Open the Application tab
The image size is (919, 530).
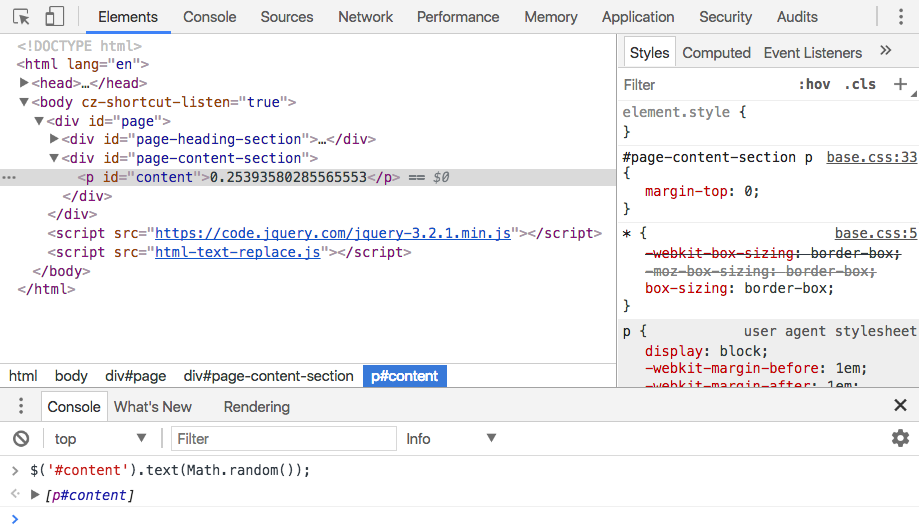pyautogui.click(x=638, y=17)
